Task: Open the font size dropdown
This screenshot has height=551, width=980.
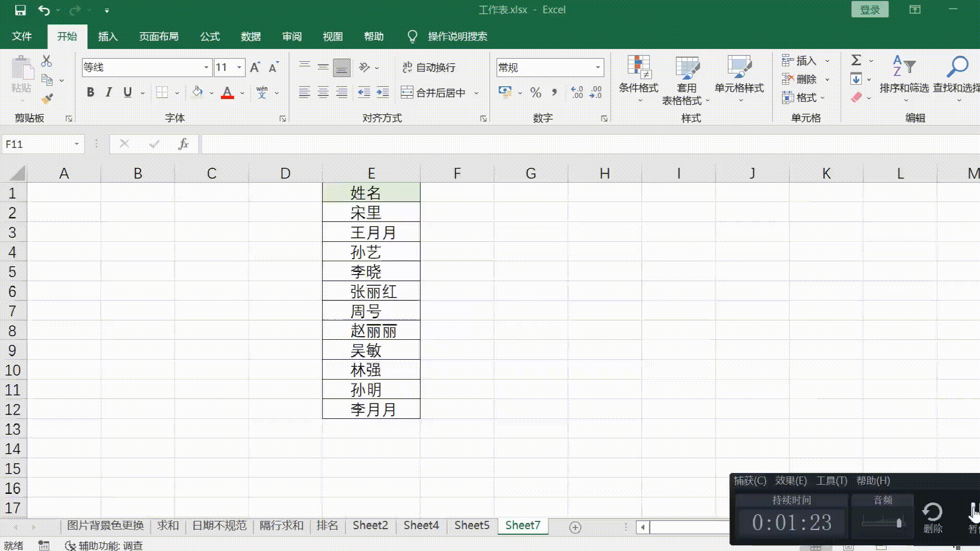Action: tap(239, 67)
